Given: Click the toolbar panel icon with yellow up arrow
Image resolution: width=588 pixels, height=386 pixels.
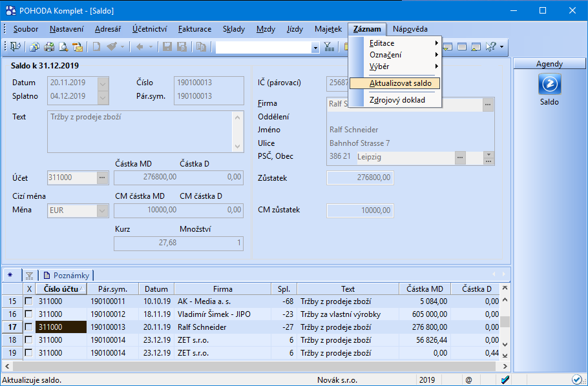Looking at the screenshot, I should click(x=476, y=46).
